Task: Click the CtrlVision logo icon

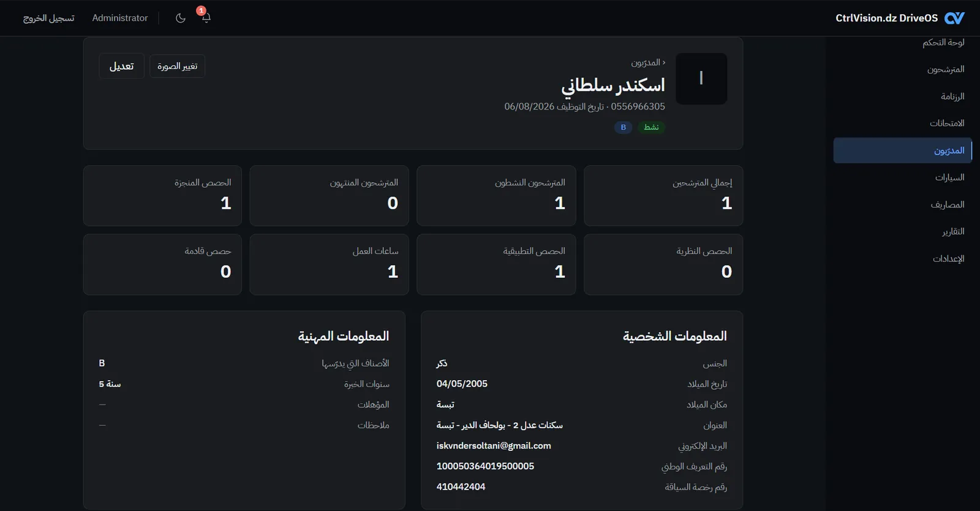Action: click(954, 18)
